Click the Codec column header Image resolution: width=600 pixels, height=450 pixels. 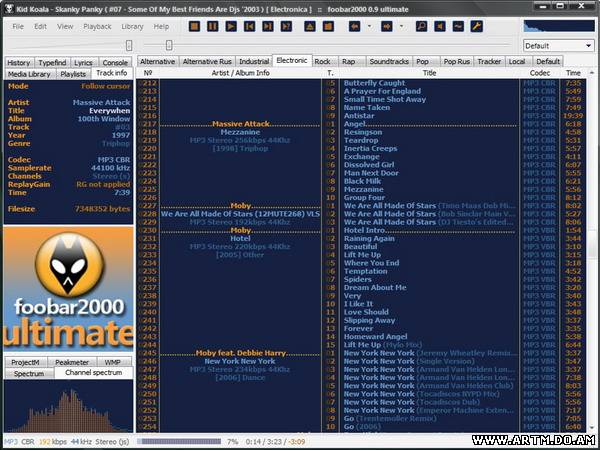[x=540, y=73]
